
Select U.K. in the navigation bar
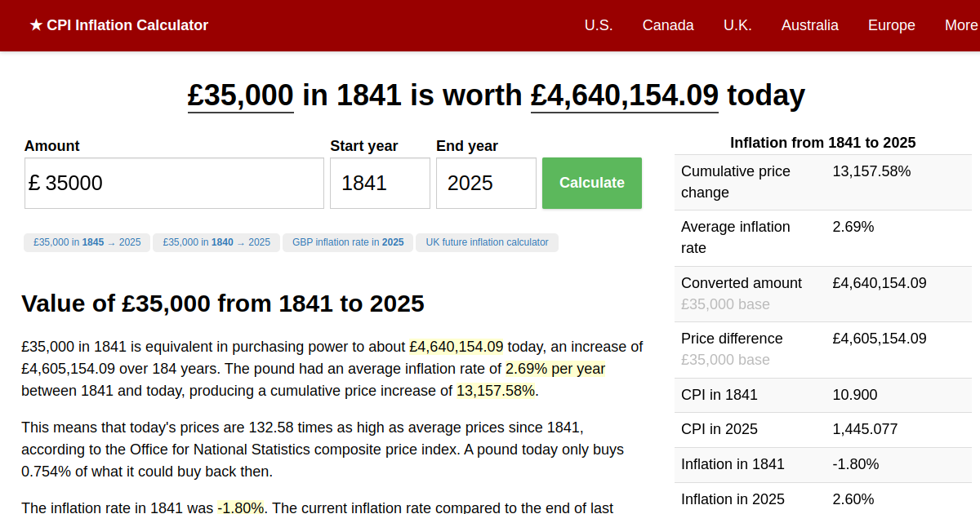737,25
